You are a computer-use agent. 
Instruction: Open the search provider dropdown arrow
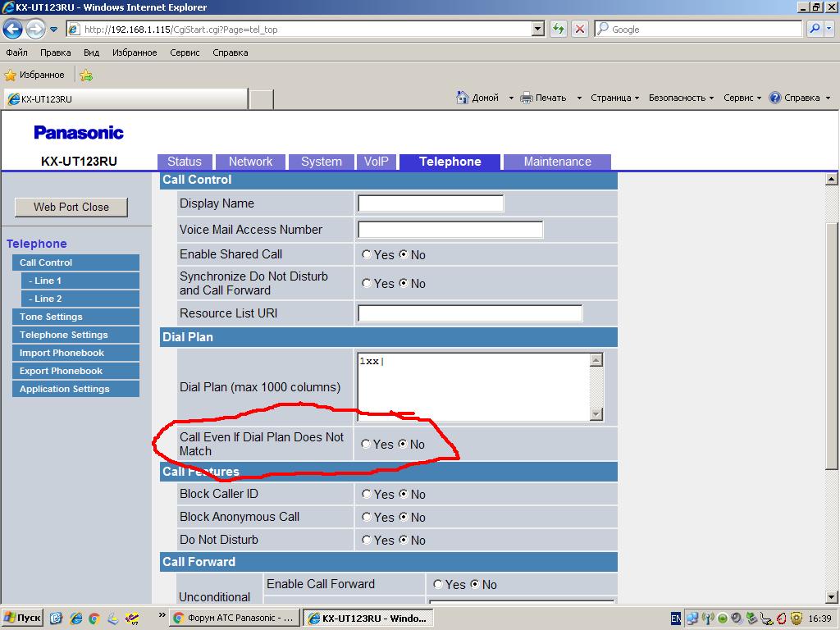(x=829, y=29)
